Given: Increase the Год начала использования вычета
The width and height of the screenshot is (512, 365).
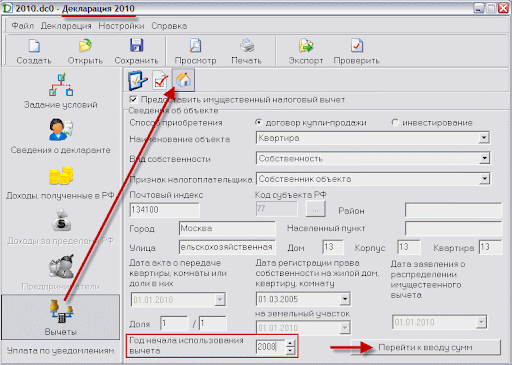Looking at the screenshot, I should (x=291, y=344).
